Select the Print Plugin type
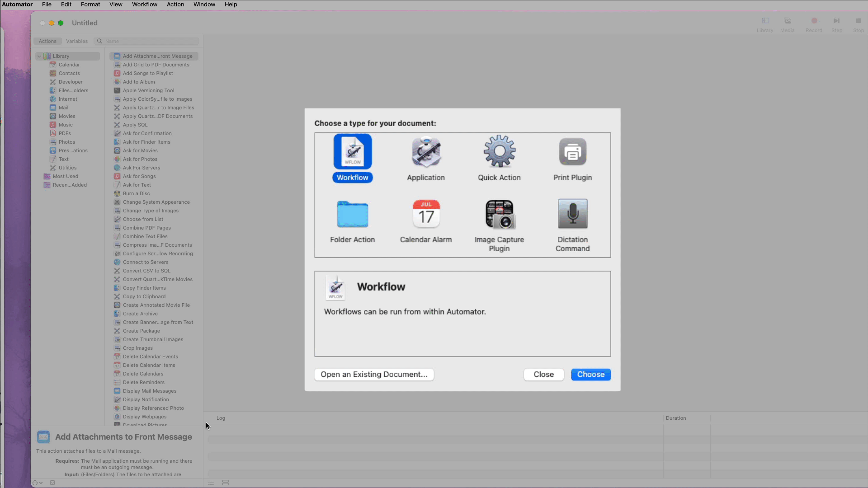The height and width of the screenshot is (488, 868). pos(572,152)
